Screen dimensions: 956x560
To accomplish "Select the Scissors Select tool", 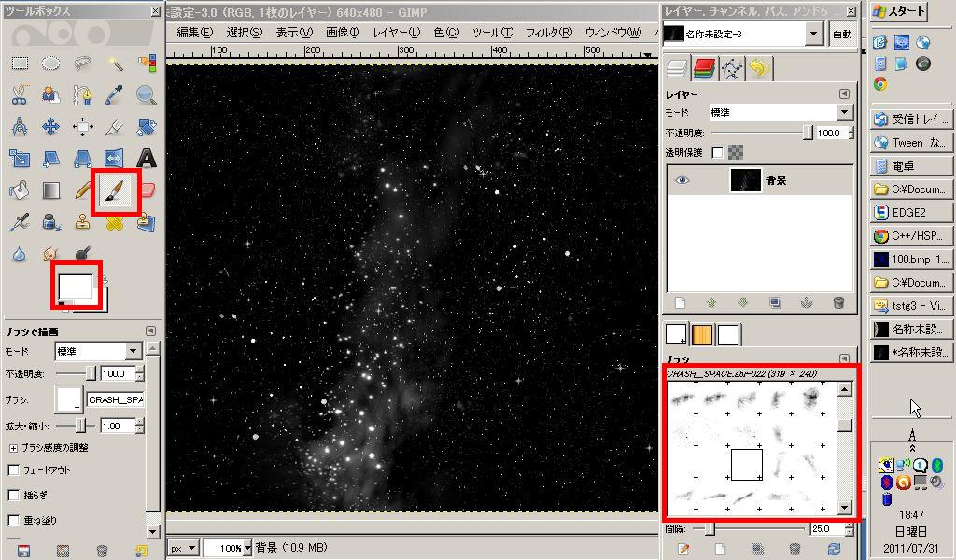I will tap(20, 94).
